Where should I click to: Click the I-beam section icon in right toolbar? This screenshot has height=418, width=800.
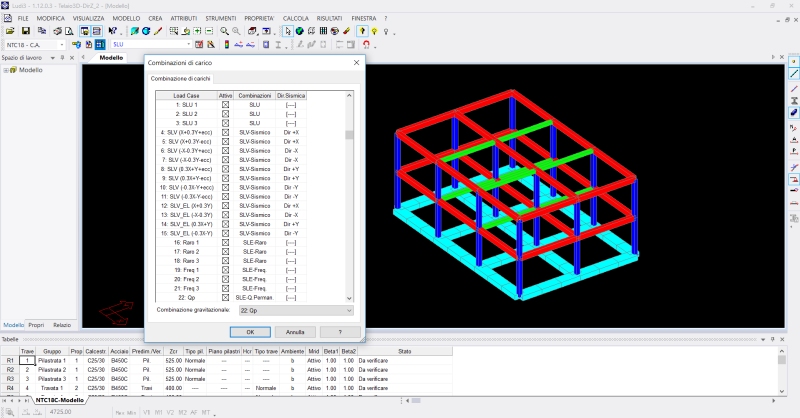click(793, 100)
